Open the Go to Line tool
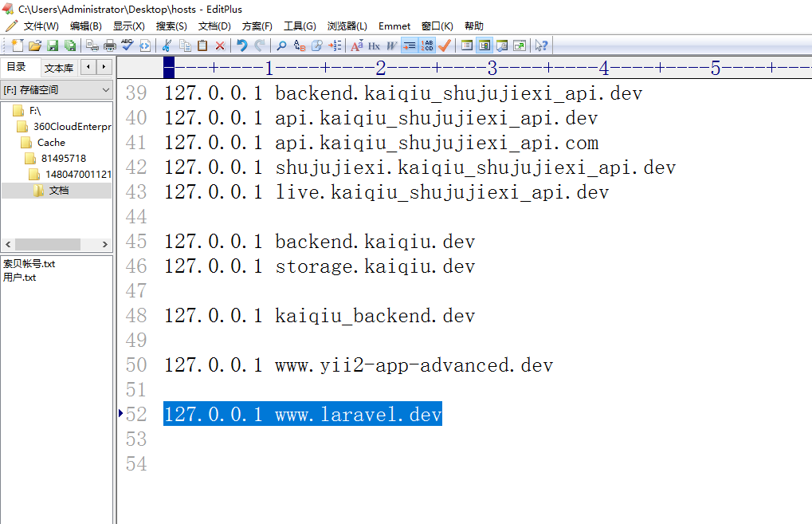 pyautogui.click(x=335, y=45)
